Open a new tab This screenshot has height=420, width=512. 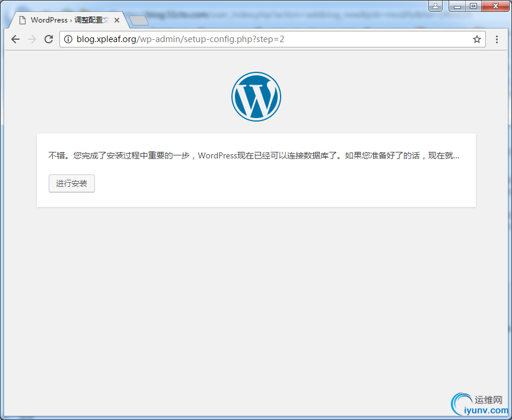click(139, 20)
